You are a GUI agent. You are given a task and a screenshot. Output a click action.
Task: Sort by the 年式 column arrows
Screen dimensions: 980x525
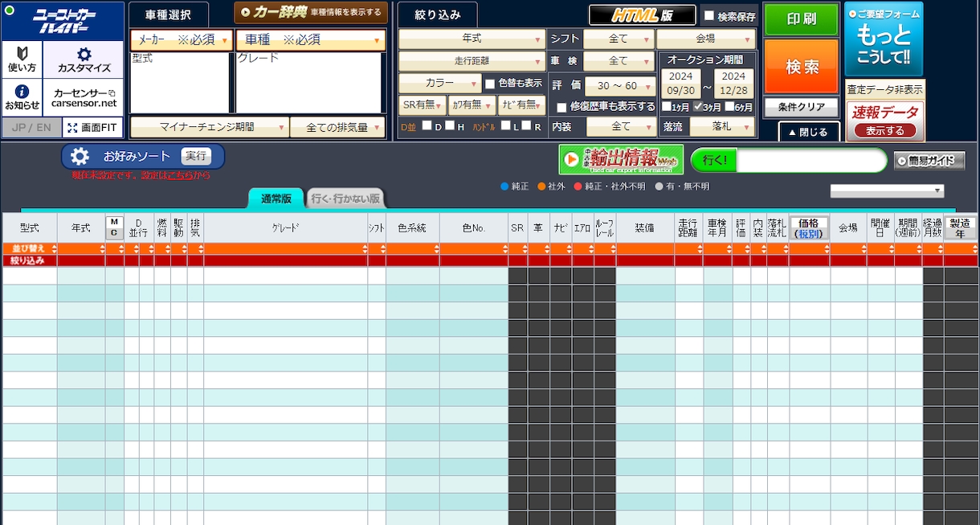pyautogui.click(x=102, y=250)
